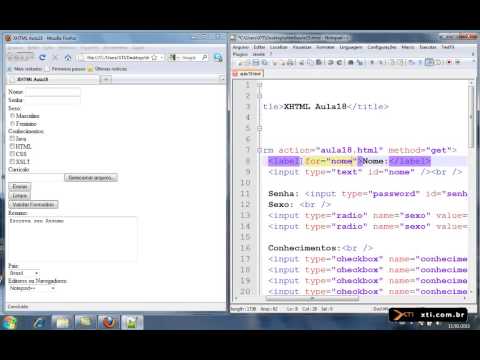The height and width of the screenshot is (360, 480).
Task: Check the Java checkbox
Action: point(12,138)
